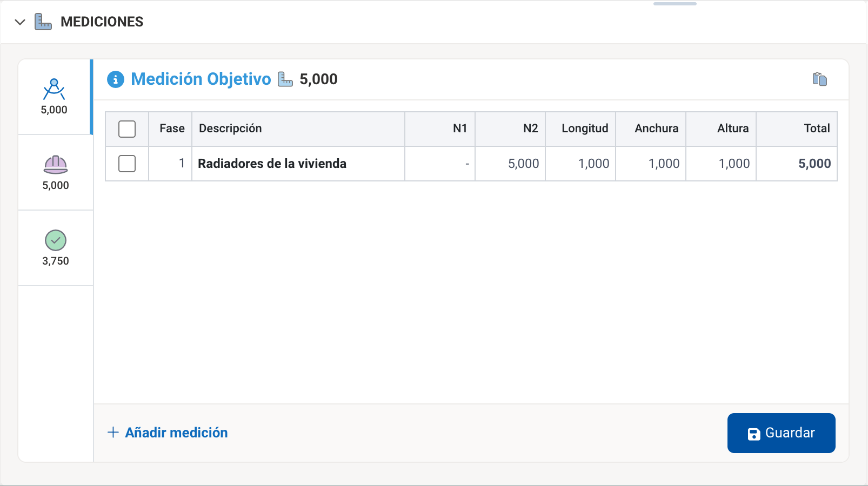Click the Anchura value cell
The image size is (868, 486).
point(651,164)
